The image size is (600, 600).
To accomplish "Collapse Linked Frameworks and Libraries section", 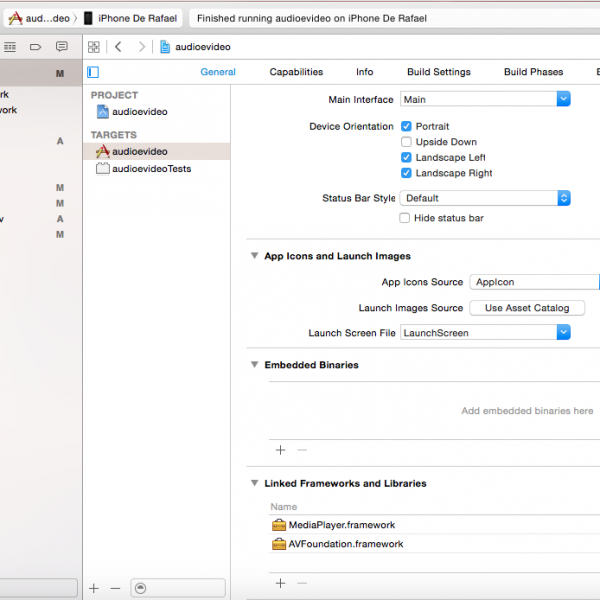I will pyautogui.click(x=254, y=483).
